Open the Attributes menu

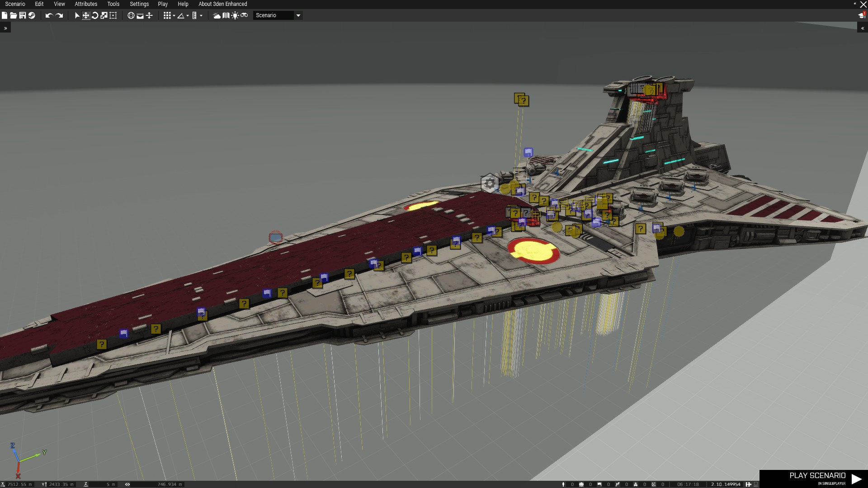click(86, 4)
